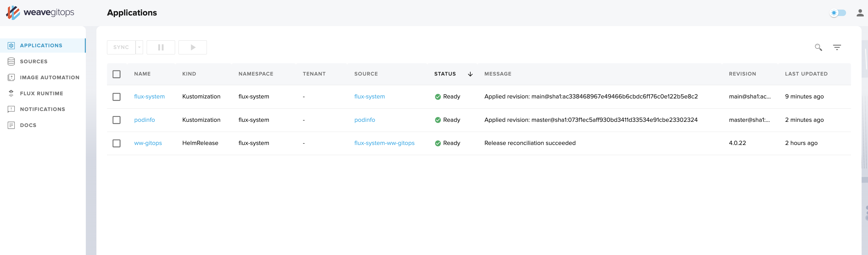The image size is (868, 255).
Task: Click '9 minutes ago' timestamp
Action: [804, 96]
